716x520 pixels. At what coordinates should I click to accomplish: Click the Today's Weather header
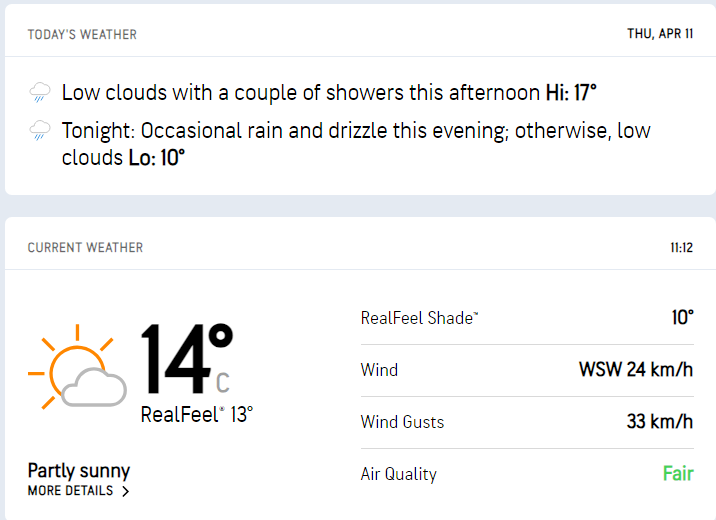click(x=82, y=34)
